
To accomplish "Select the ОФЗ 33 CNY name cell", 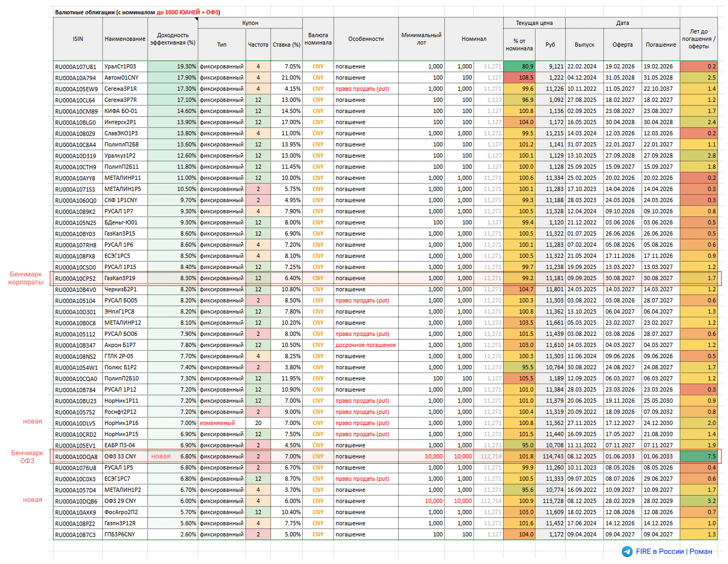I will pyautogui.click(x=120, y=457).
